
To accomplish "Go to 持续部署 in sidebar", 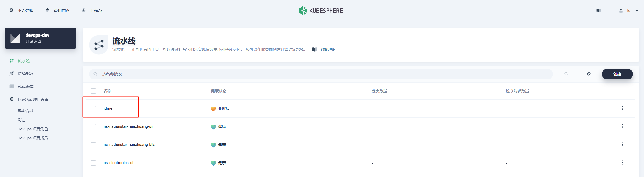I will tap(25, 74).
